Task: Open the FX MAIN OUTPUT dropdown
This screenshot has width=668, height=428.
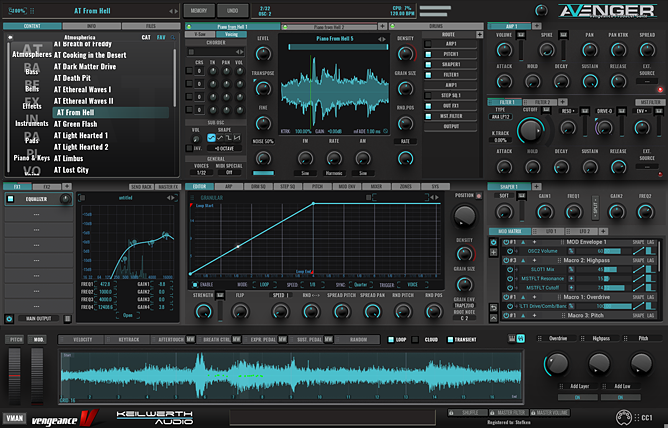Action: (38, 319)
